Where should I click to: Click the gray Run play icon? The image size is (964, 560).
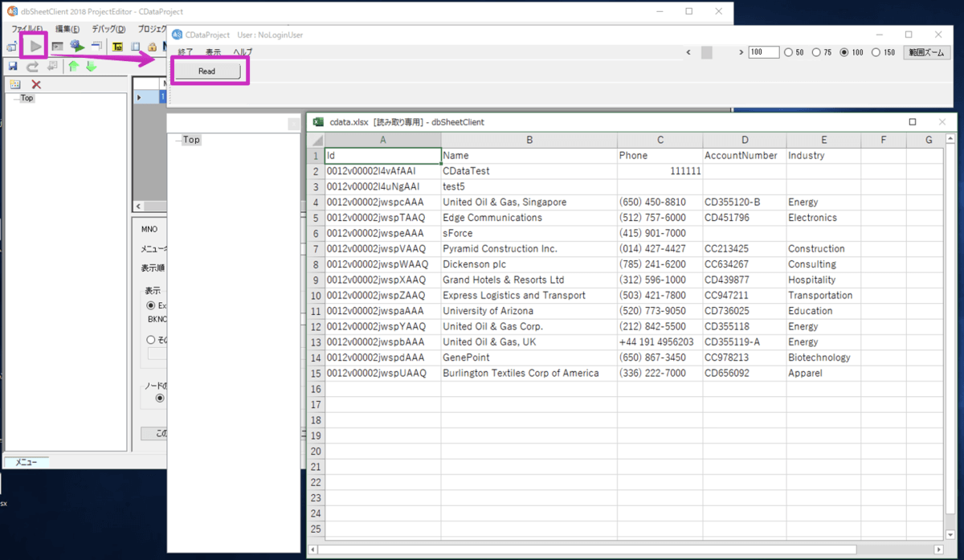point(35,47)
